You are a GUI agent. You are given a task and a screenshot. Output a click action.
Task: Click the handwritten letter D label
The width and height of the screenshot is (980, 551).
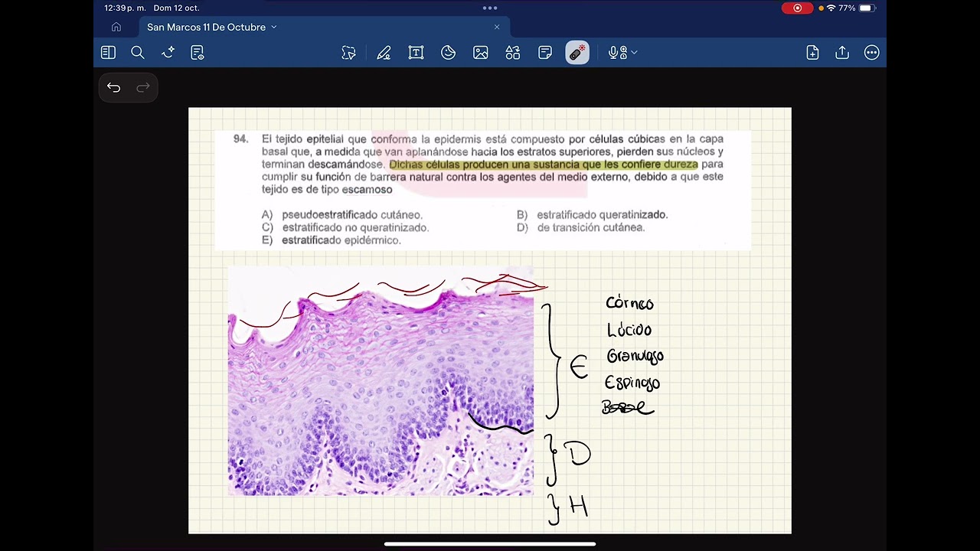click(x=577, y=453)
